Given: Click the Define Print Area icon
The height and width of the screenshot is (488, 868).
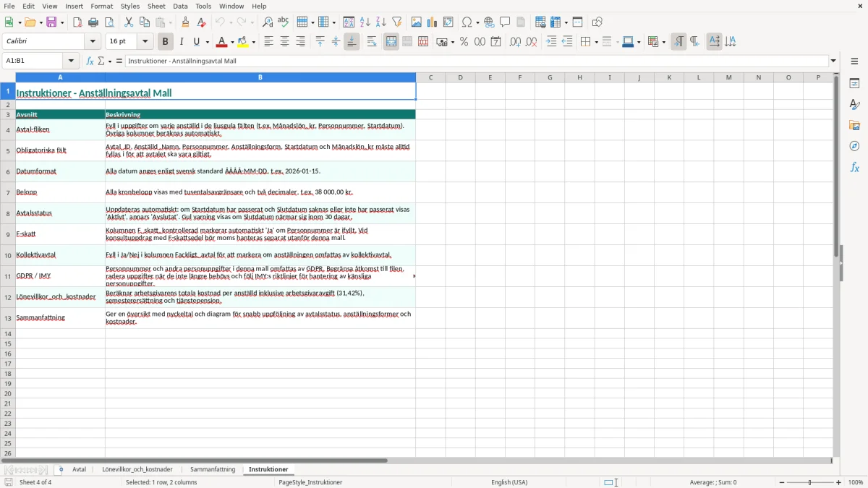Looking at the screenshot, I should [x=540, y=22].
